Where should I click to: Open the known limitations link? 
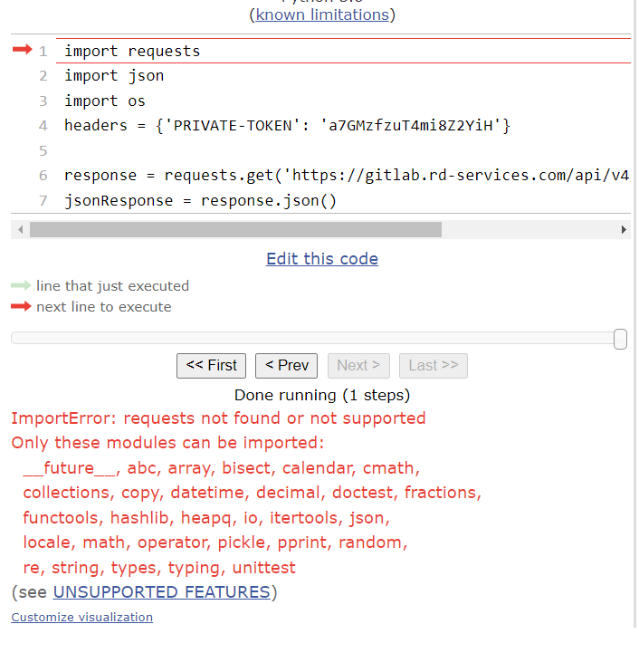pyautogui.click(x=322, y=14)
